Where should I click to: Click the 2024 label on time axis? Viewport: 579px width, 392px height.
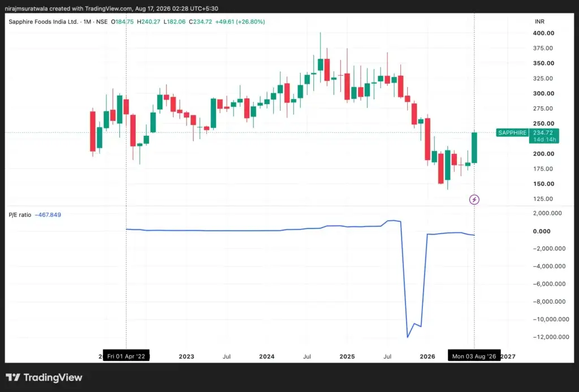(x=267, y=356)
